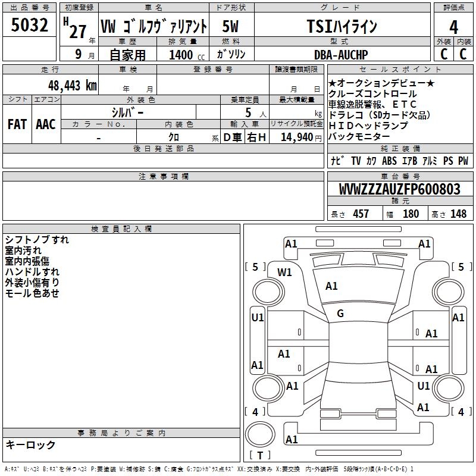Click the door shape value 5W
The height and width of the screenshot is (476, 476).
coord(230,26)
